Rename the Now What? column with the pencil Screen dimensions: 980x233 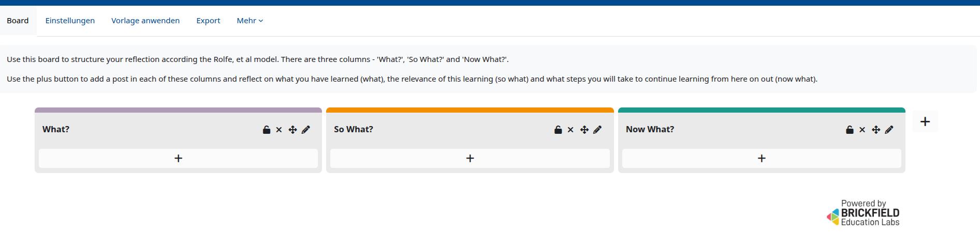(x=889, y=130)
